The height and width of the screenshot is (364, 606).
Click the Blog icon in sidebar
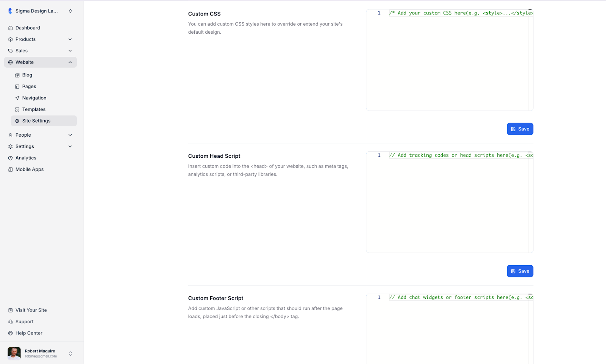tap(17, 75)
